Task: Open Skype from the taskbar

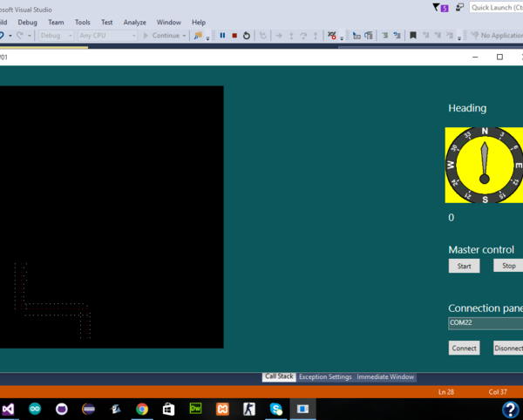Action: tap(276, 408)
